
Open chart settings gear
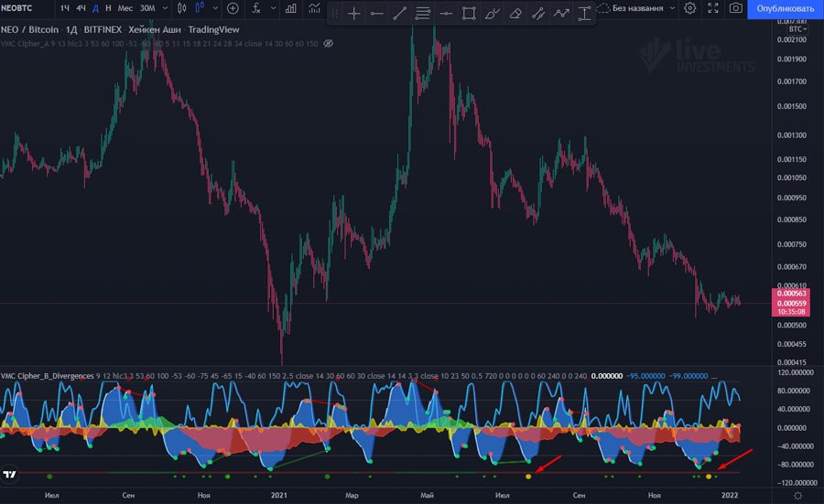[689, 8]
